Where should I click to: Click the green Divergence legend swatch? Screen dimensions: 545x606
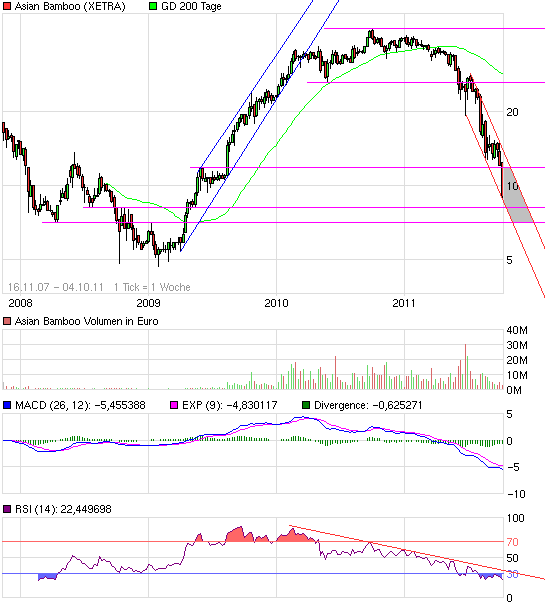click(306, 405)
